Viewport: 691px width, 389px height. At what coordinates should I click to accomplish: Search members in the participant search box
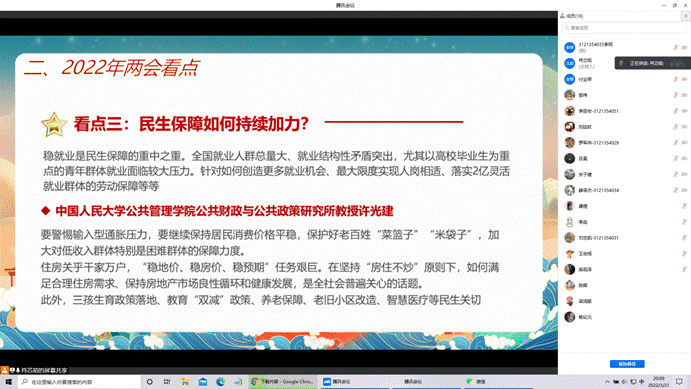pyautogui.click(x=624, y=28)
